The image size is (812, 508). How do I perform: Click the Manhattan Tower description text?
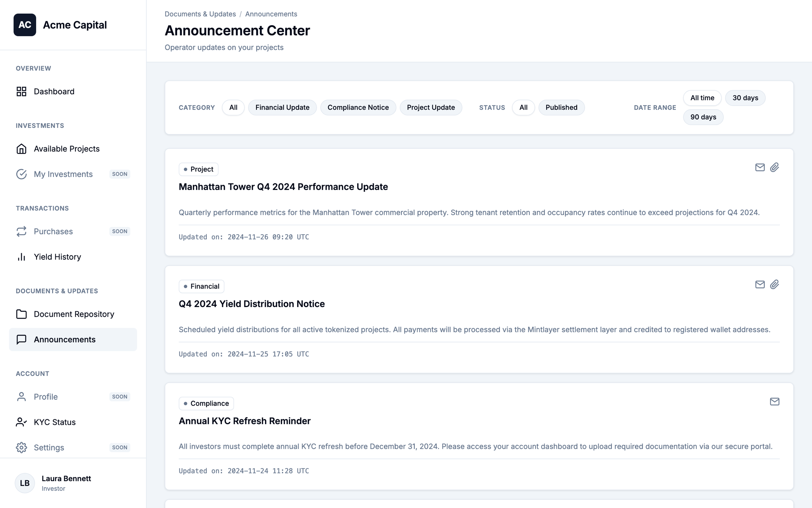pos(469,212)
